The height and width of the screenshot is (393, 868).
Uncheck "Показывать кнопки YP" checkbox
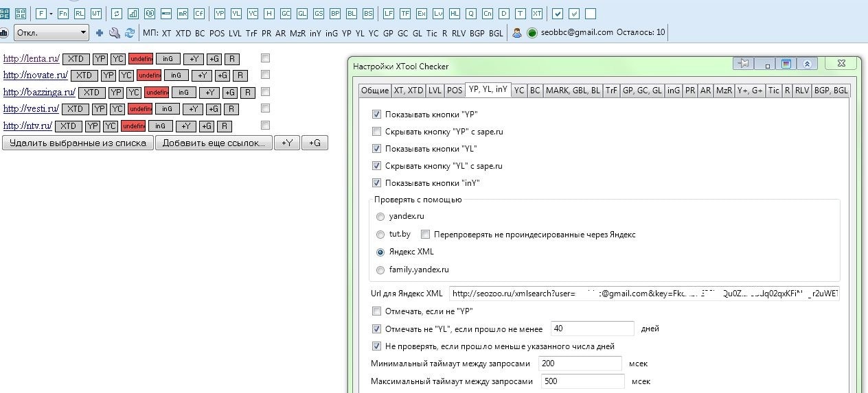376,115
